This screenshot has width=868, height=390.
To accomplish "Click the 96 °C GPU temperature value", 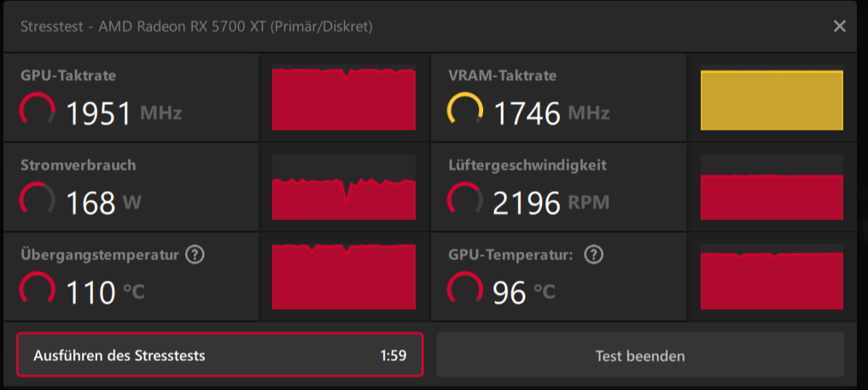I will [524, 293].
